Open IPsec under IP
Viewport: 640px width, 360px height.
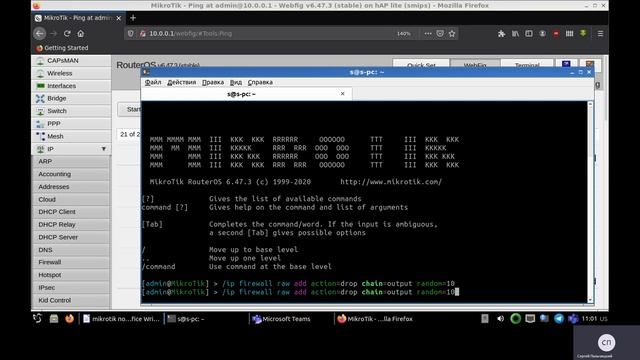coord(71,287)
